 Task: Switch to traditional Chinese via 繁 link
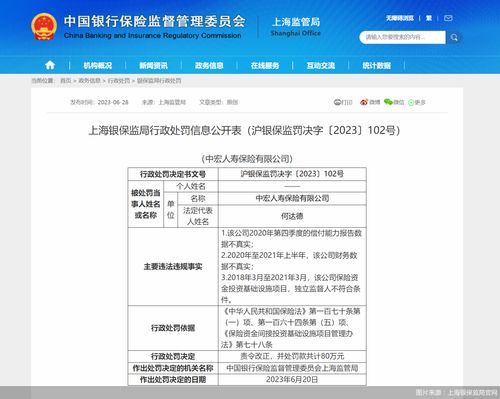pyautogui.click(x=429, y=18)
